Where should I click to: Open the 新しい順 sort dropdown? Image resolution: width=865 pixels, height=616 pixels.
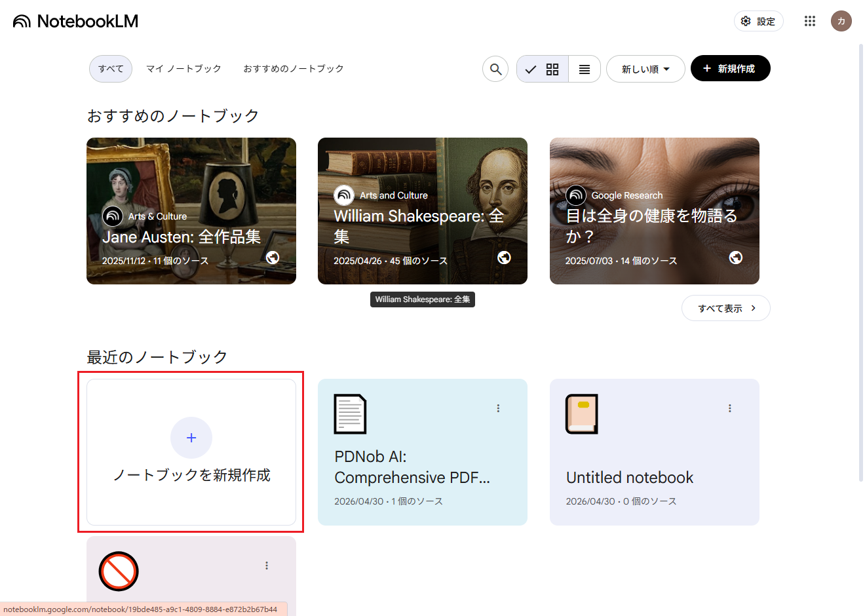pos(645,69)
